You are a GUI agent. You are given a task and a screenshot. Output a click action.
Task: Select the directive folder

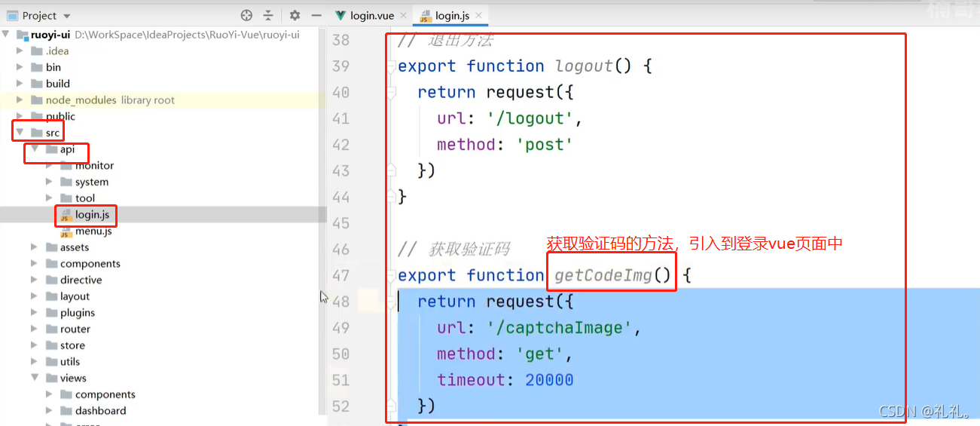coord(81,280)
